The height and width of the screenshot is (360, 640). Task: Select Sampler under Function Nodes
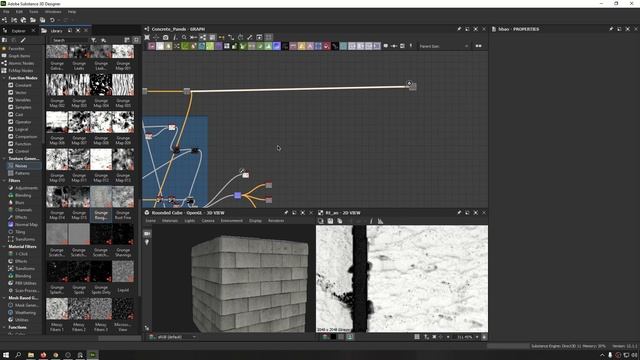pyautogui.click(x=23, y=107)
